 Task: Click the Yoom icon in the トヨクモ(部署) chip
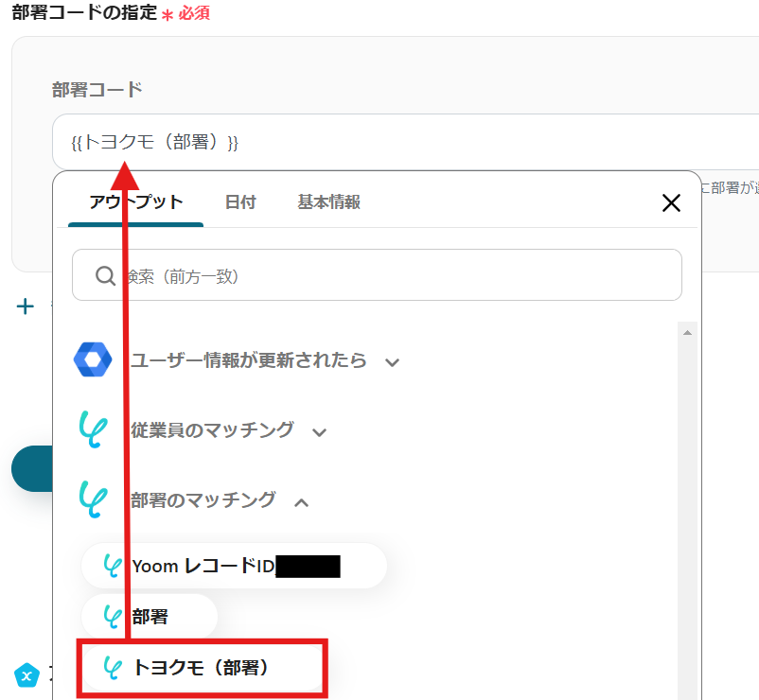(113, 668)
